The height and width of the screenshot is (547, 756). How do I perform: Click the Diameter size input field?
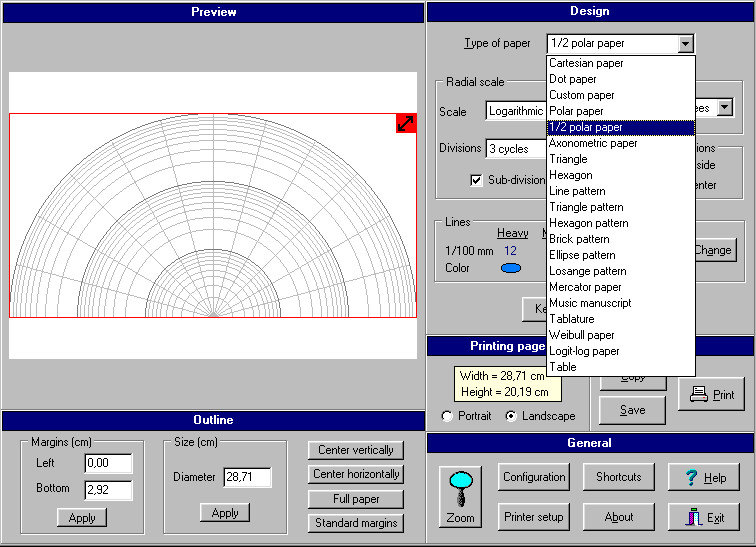tap(247, 478)
